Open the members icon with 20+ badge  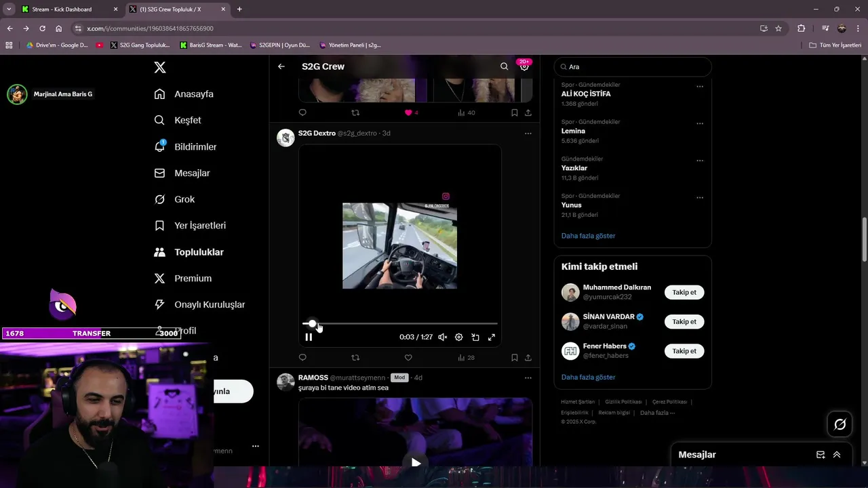click(524, 66)
